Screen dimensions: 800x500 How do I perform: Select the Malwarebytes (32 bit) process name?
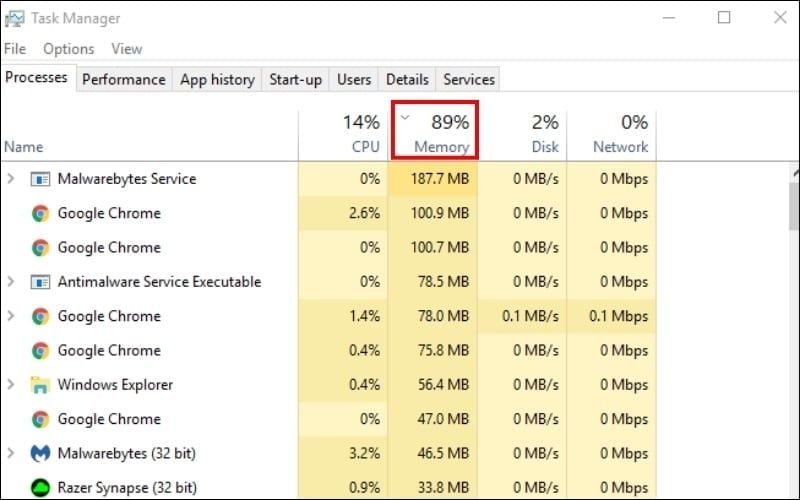pyautogui.click(x=127, y=453)
